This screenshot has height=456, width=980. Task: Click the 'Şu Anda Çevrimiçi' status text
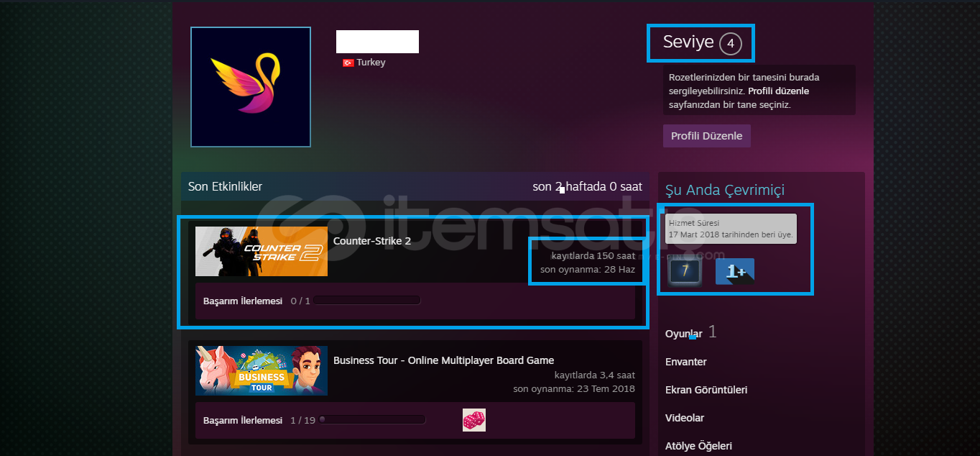(x=725, y=190)
